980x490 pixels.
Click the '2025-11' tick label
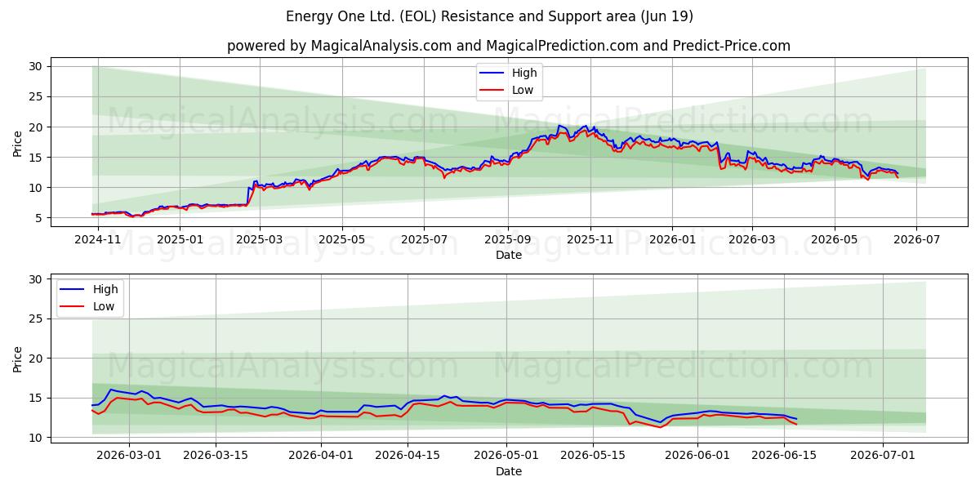coord(590,239)
